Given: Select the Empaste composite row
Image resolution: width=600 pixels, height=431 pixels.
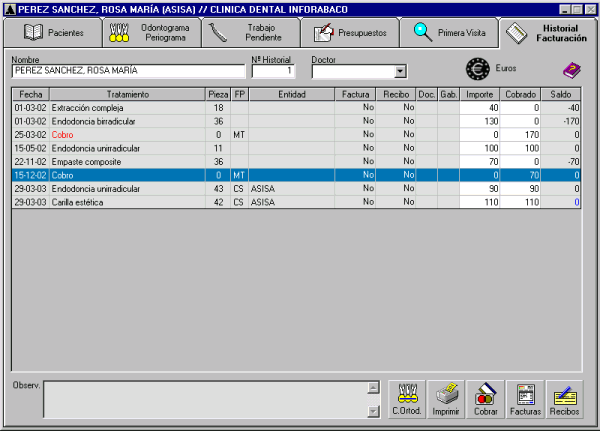Looking at the screenshot, I should [x=296, y=162].
